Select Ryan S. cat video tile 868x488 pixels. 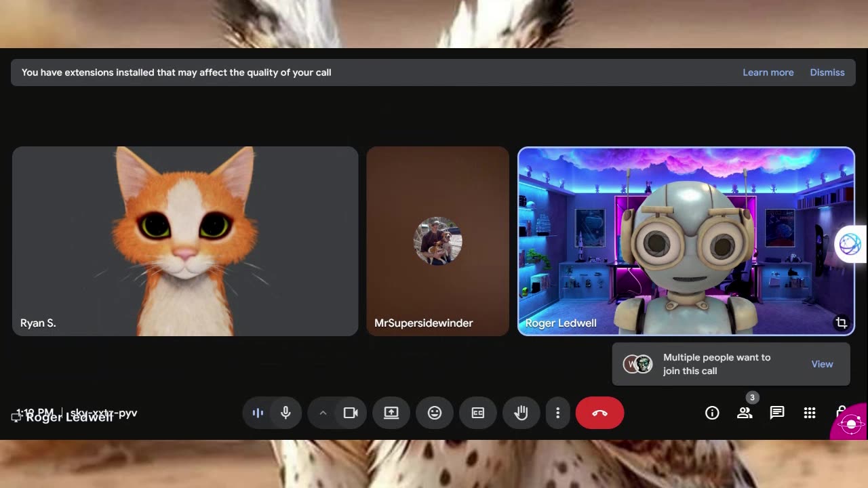[x=185, y=241]
